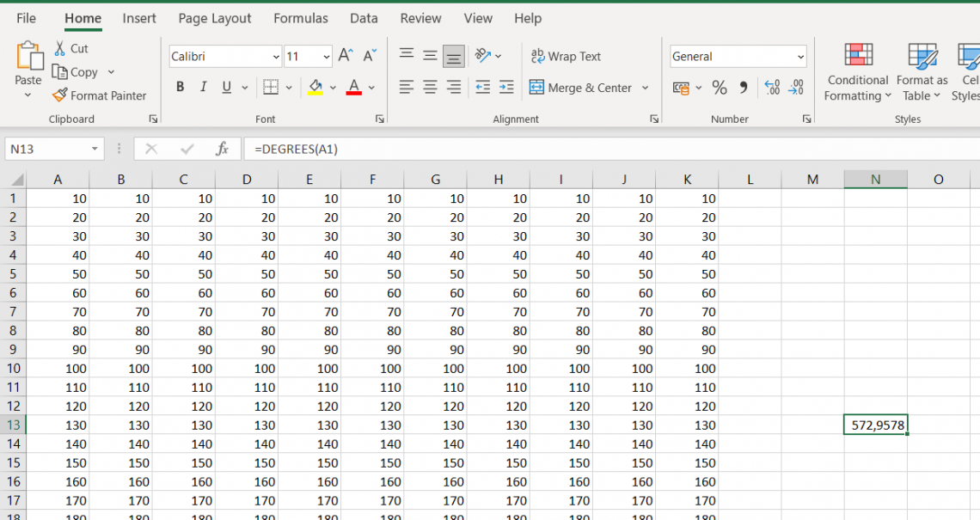The width and height of the screenshot is (980, 520).
Task: Apply bold formatting from the Font group
Action: tap(180, 87)
